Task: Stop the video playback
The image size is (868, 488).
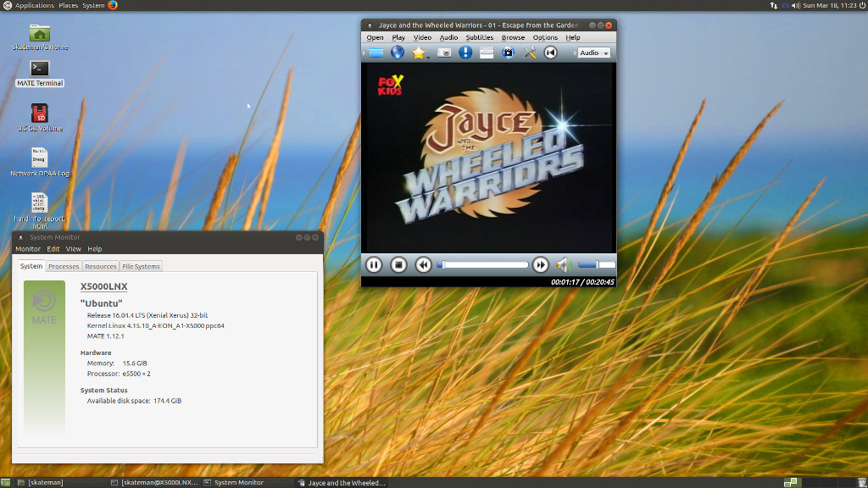Action: [x=398, y=265]
